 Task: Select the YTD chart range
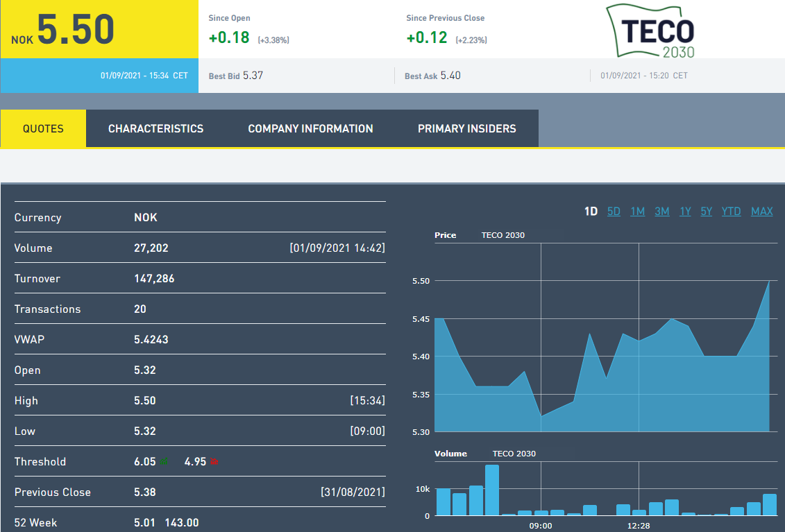pos(731,211)
